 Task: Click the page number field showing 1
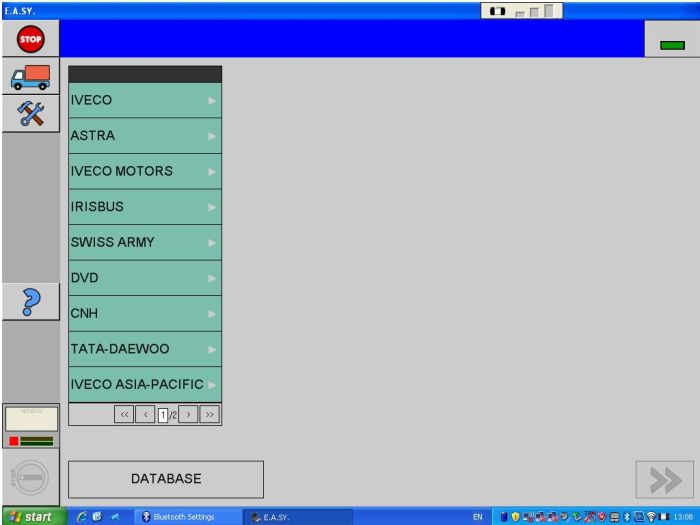163,415
